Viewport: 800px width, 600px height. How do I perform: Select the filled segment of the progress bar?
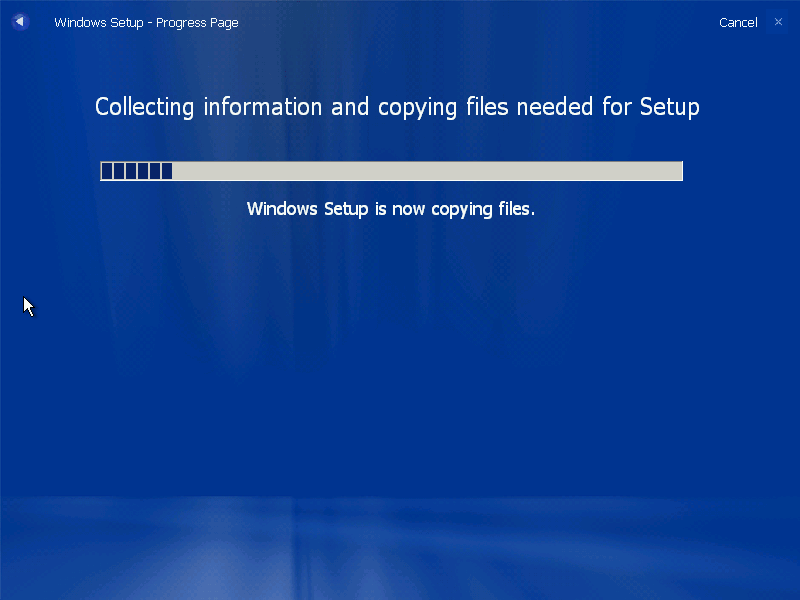(x=135, y=171)
